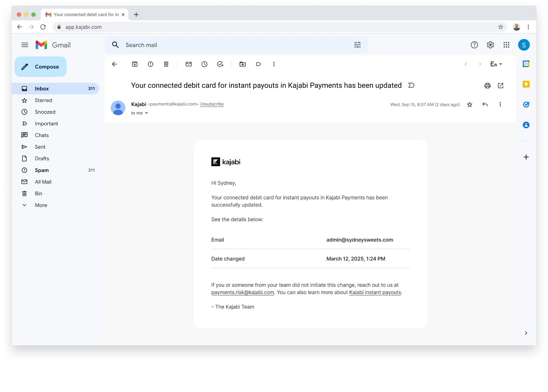Open the Chrome profile picture
The height and width of the screenshot is (392, 548).
(517, 27)
